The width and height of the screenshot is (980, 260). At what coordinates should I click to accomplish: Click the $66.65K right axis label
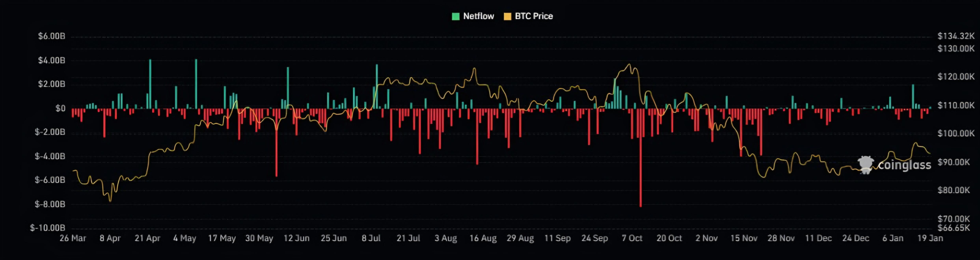pyautogui.click(x=953, y=228)
